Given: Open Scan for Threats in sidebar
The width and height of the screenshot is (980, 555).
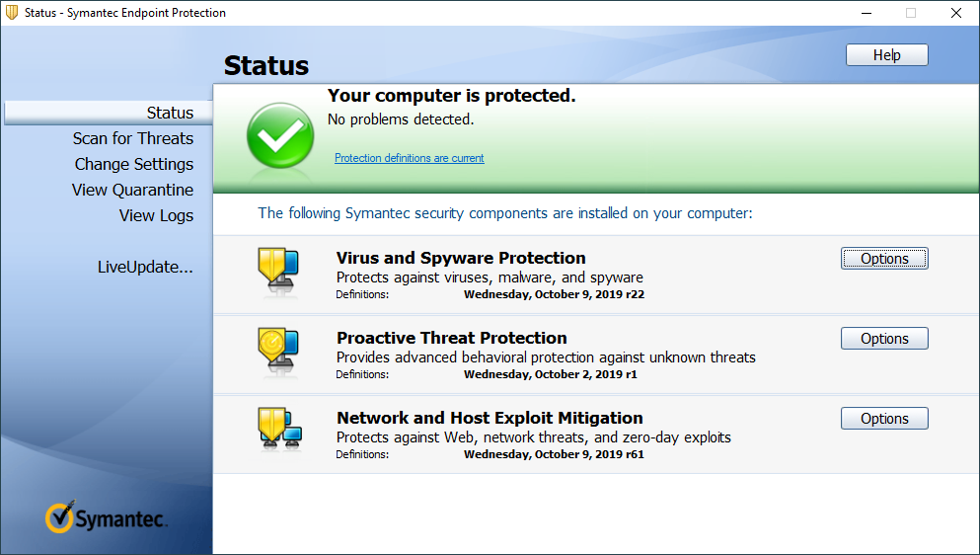Looking at the screenshot, I should (133, 138).
